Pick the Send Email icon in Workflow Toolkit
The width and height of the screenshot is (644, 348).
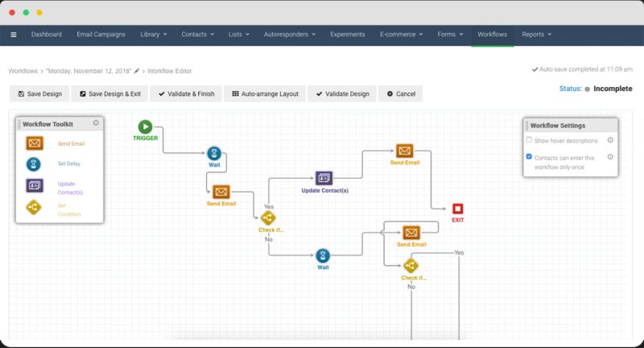pos(35,143)
